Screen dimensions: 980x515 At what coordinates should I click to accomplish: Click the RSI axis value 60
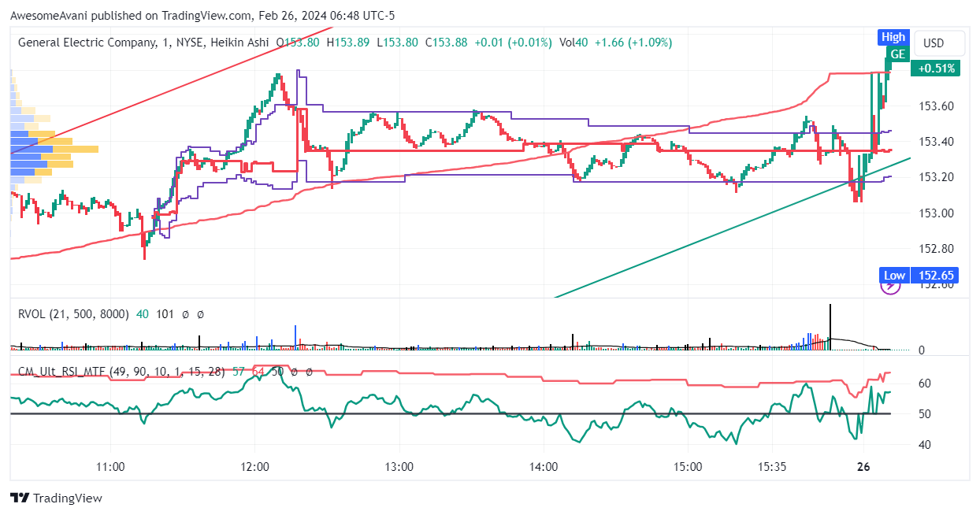926,383
